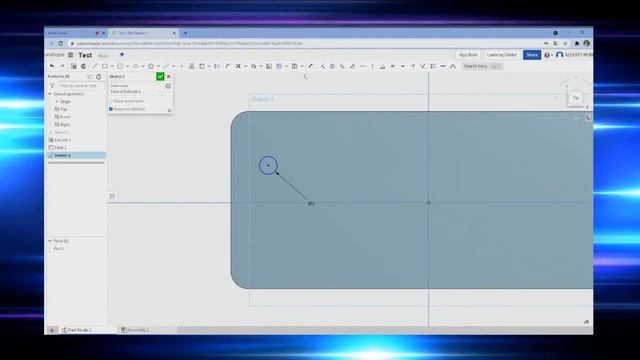640x360 pixels.
Task: Apply the Horizontal constraint
Action: point(362,66)
